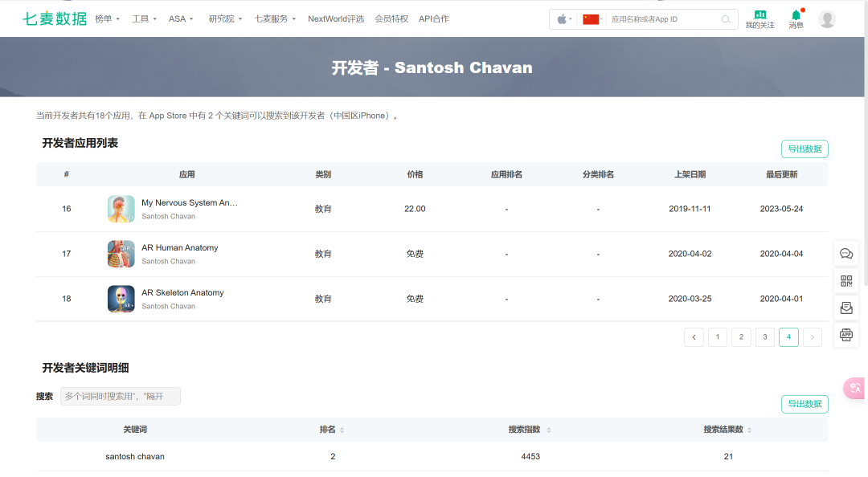The image size is (868, 477).
Task: Open My Nervous System An… app link
Action: click(x=190, y=202)
